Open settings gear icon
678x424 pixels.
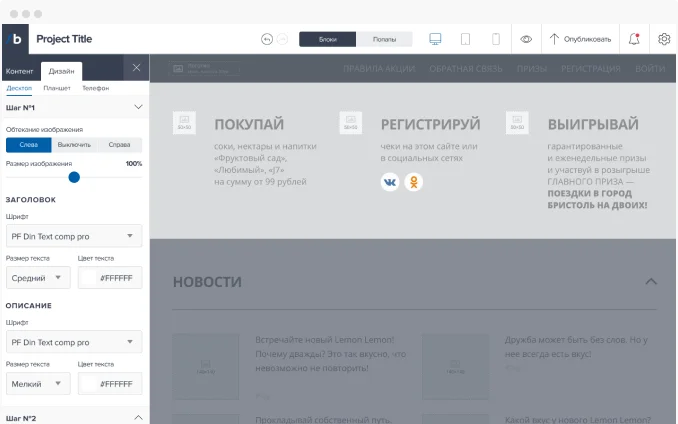tap(664, 39)
